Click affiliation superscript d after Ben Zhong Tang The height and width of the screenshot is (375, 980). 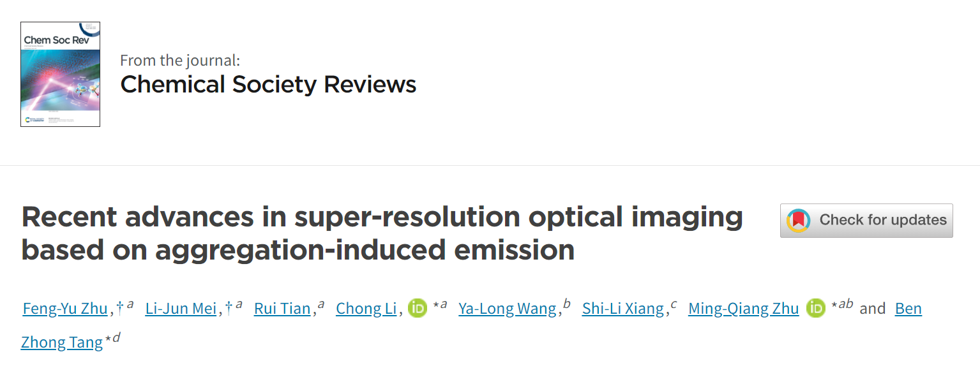[116, 338]
